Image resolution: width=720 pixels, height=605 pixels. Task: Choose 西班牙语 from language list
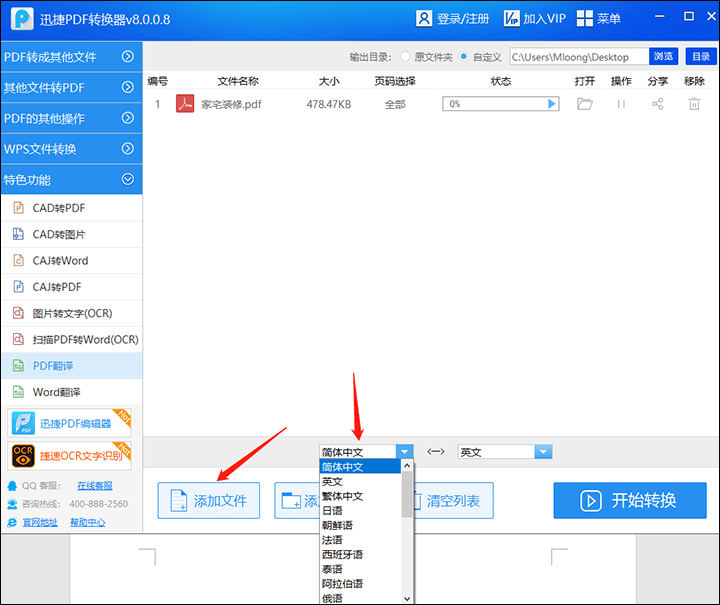pyautogui.click(x=360, y=555)
